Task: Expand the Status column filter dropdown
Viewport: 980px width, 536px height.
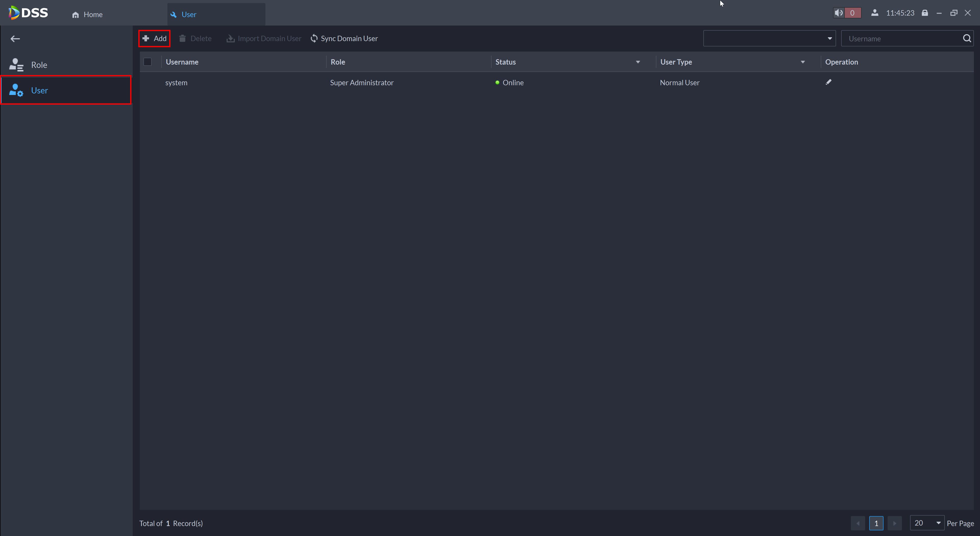Action: tap(638, 62)
